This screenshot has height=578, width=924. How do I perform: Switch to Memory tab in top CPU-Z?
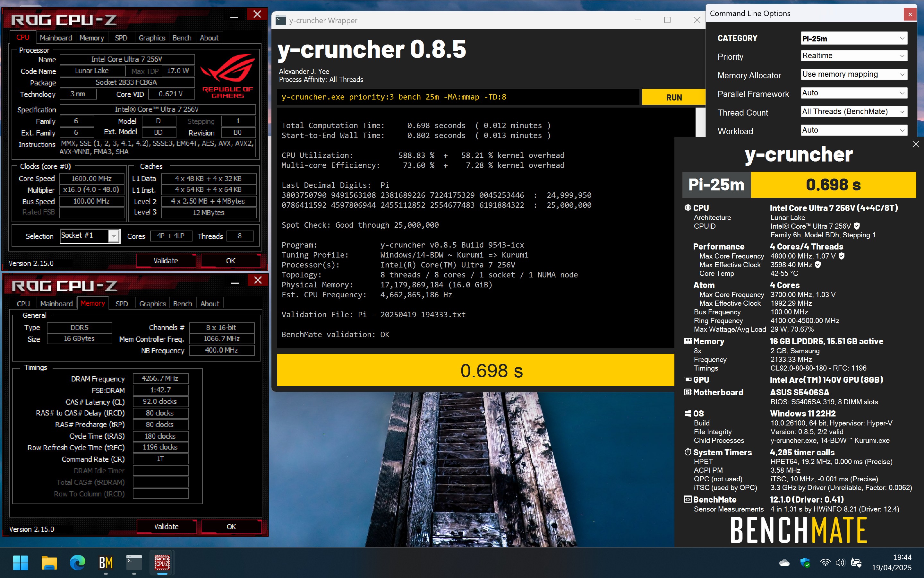pos(92,38)
